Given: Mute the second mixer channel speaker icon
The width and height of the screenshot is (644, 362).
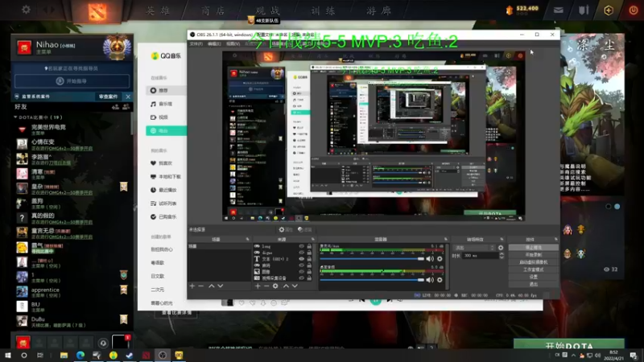Looking at the screenshot, I should click(430, 280).
